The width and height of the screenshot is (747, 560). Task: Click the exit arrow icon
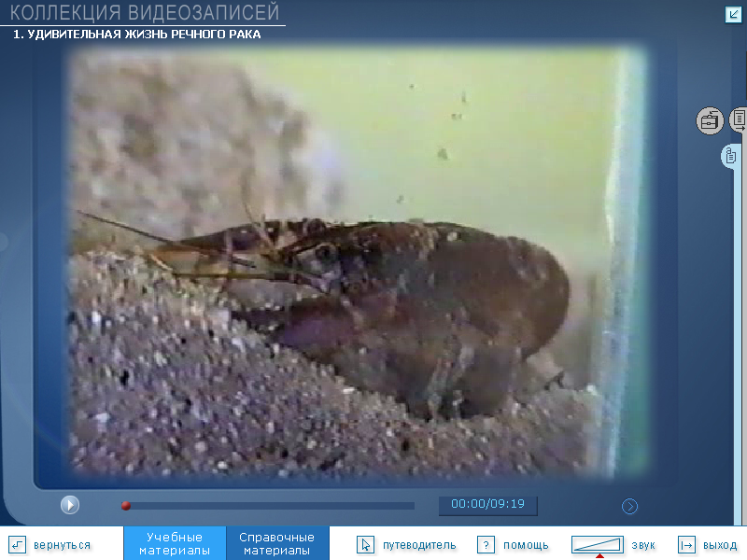(x=686, y=545)
